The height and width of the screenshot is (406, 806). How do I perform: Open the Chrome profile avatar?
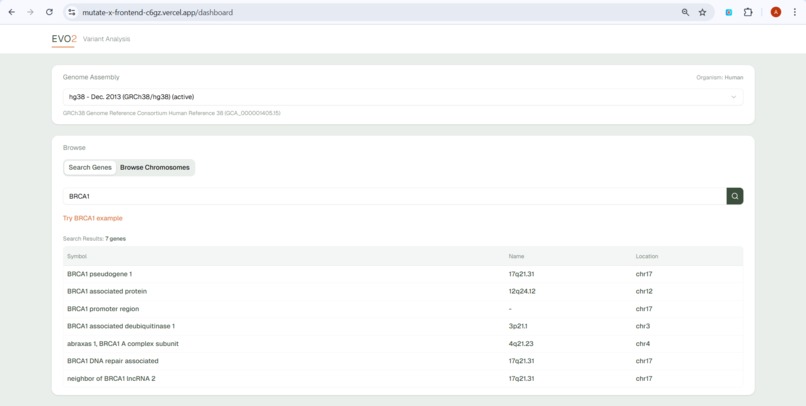click(x=776, y=12)
